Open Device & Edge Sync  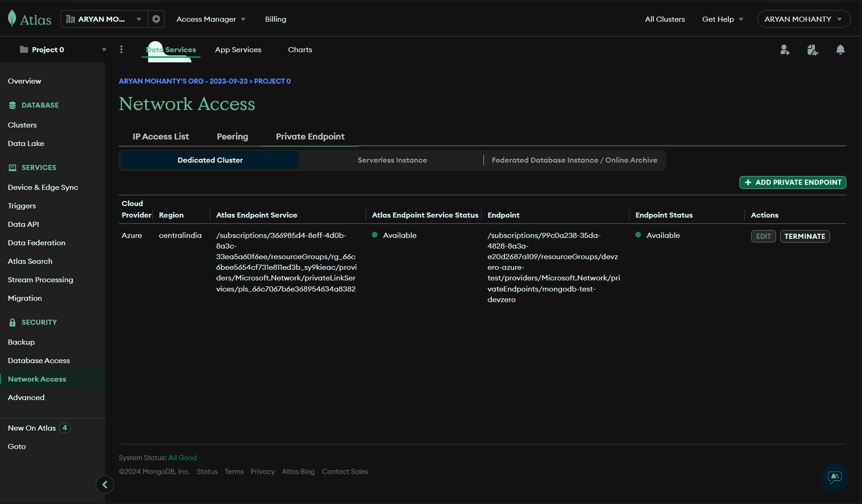click(43, 187)
